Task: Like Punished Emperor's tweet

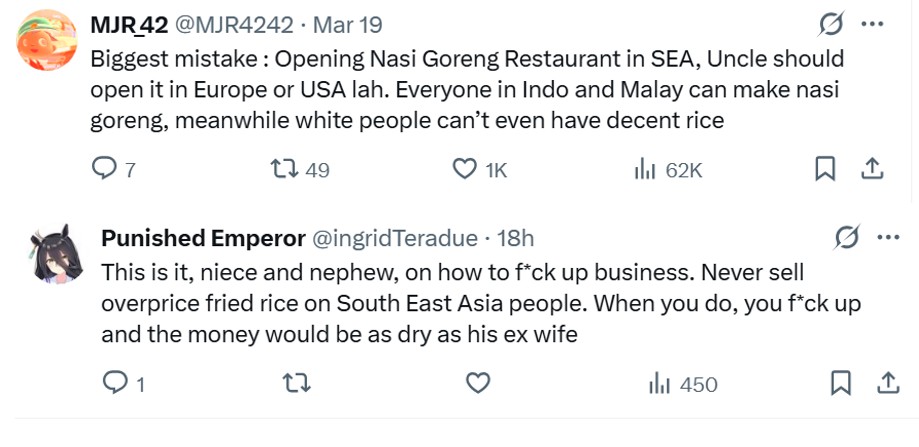Action: click(478, 383)
